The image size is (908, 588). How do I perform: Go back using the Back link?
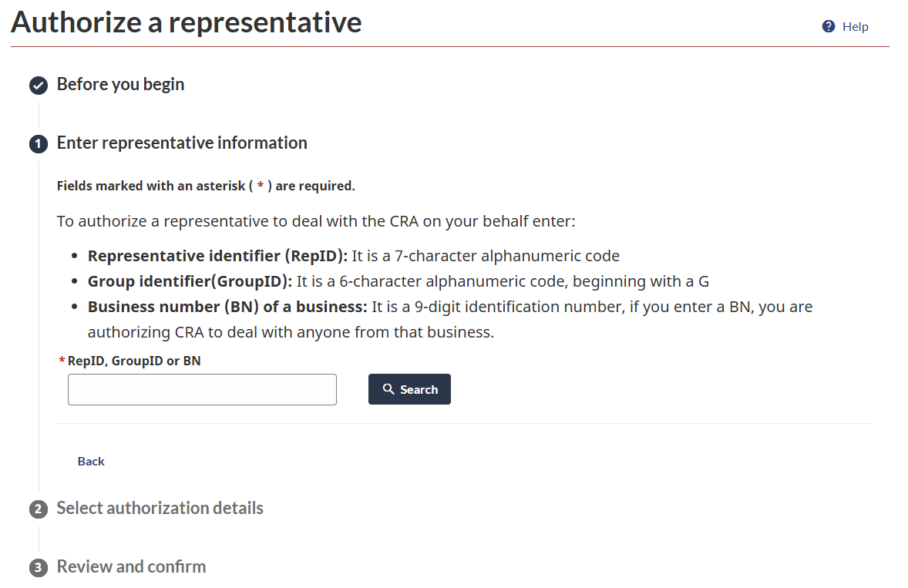91,461
